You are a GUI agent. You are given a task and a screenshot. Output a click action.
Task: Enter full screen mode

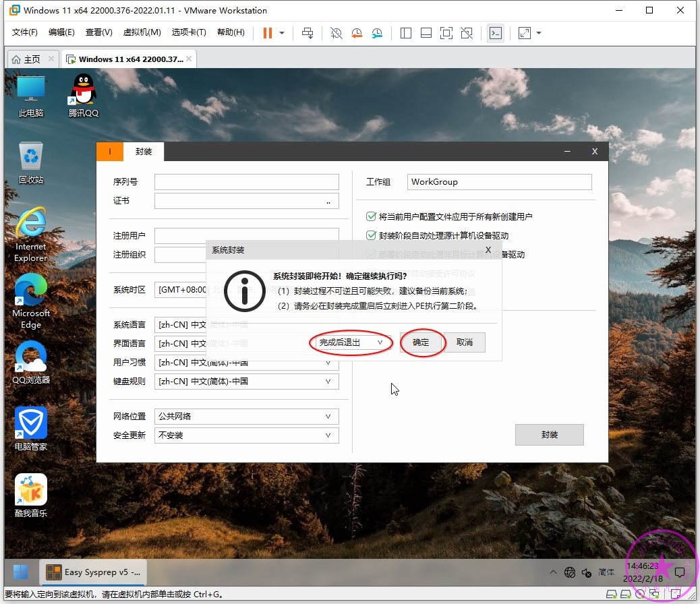(446, 33)
